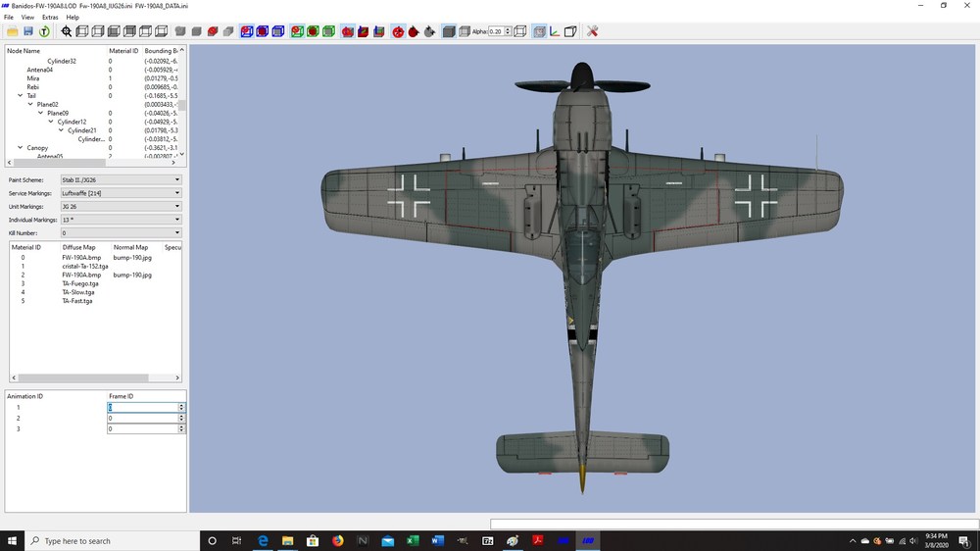This screenshot has width=980, height=551.
Task: Click the gray bomb icon
Action: 429,31
